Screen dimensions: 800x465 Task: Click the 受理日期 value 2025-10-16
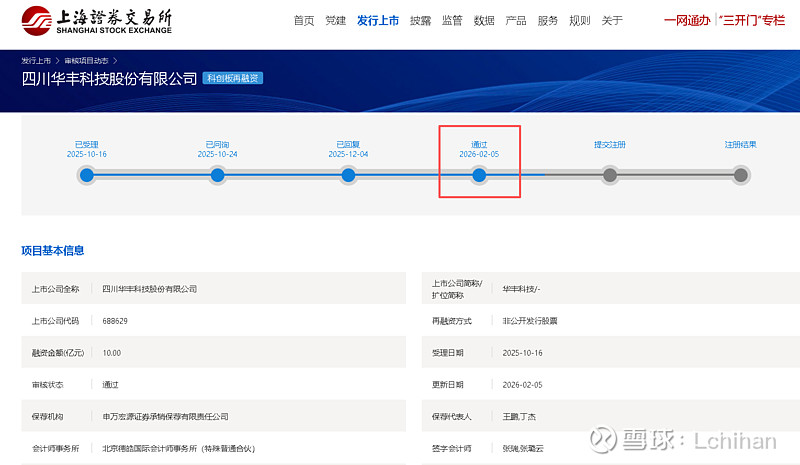tap(522, 353)
